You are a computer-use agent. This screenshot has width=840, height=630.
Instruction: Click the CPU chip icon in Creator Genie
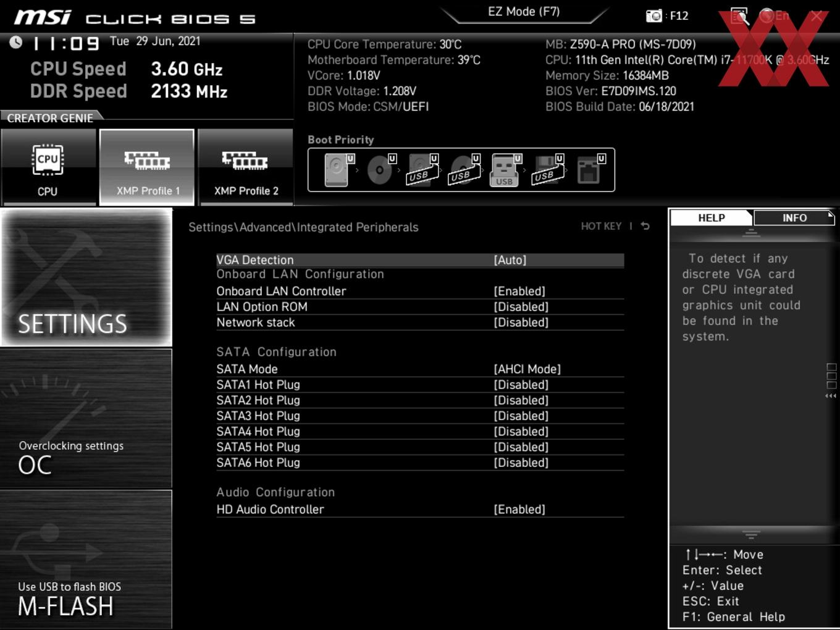click(48, 159)
